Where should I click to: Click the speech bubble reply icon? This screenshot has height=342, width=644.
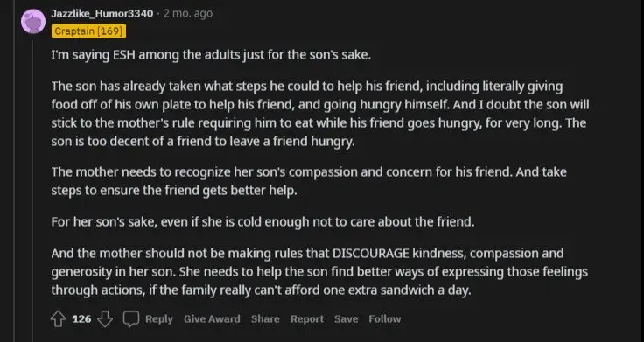(x=131, y=319)
